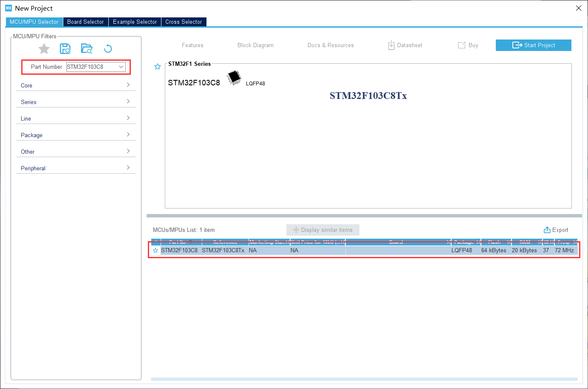Viewport: 588px width, 389px height.
Task: Expand the Peripheral filter section
Action: 76,168
